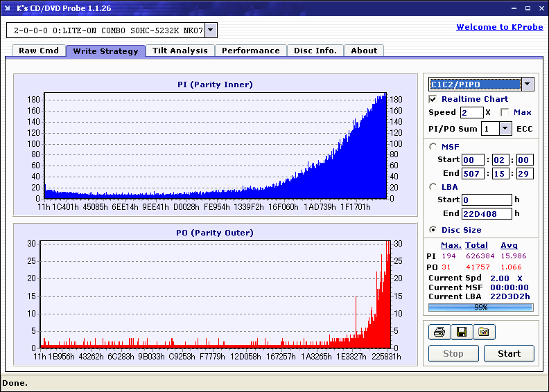549x392 pixels.
Task: Click the Speed input field
Action: click(x=471, y=112)
